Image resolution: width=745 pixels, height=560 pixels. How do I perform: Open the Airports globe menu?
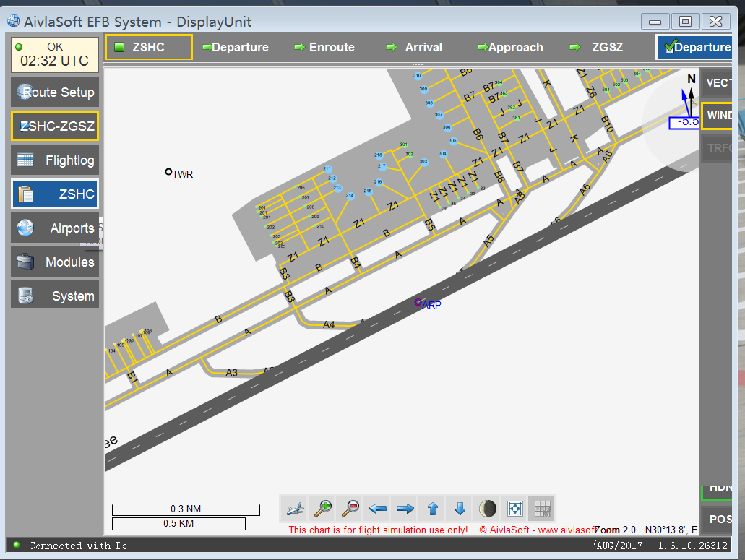click(55, 228)
